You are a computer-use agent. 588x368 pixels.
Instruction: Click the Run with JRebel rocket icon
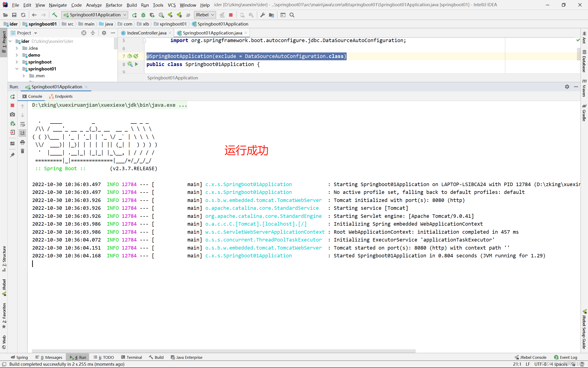170,15
